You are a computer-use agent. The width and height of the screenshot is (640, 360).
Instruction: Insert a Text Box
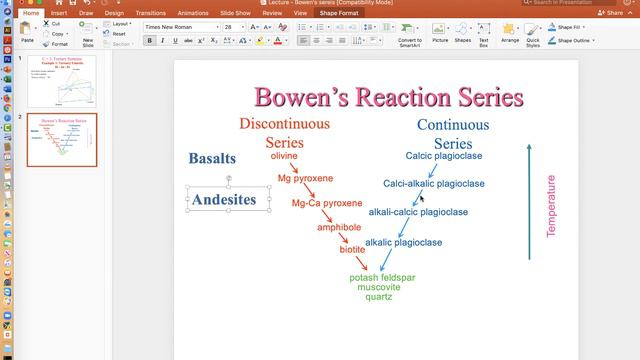(x=484, y=35)
